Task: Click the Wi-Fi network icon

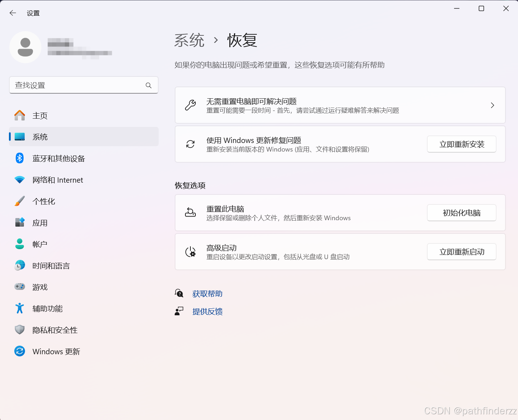Action: point(20,179)
